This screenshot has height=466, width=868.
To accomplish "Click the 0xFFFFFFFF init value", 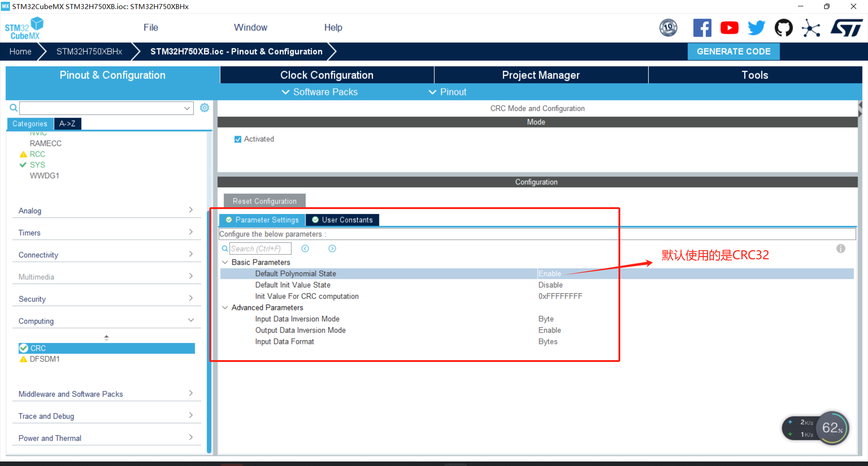I will point(560,296).
